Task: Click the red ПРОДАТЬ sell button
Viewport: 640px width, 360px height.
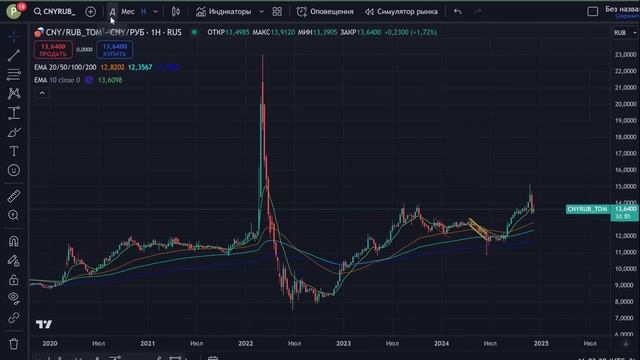Action: [x=53, y=50]
